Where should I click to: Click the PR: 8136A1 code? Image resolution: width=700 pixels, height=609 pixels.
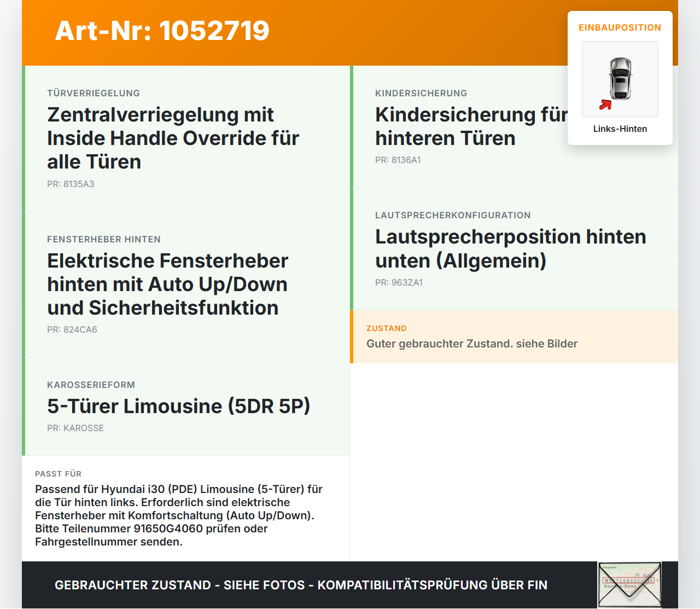[x=398, y=160]
